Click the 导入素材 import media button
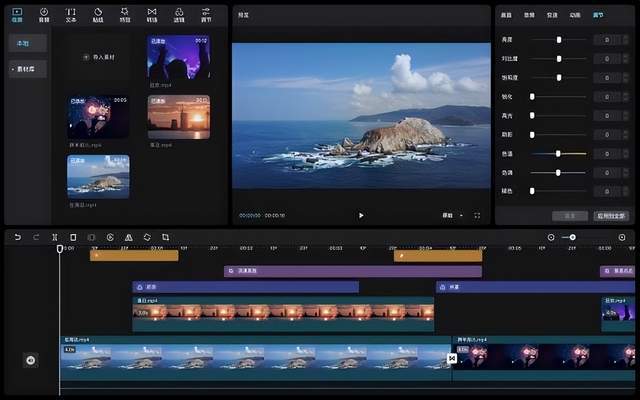Screen dimensions: 640x400 [97, 57]
